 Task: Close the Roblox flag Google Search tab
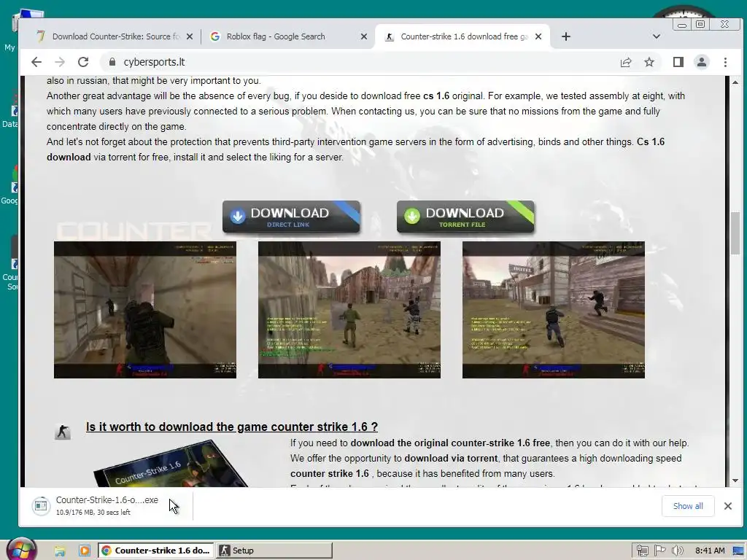click(x=364, y=36)
